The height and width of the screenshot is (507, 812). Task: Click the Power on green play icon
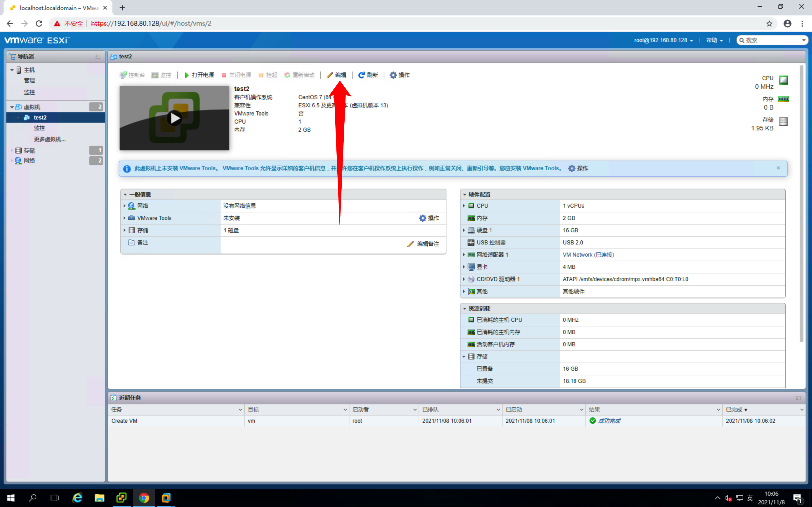187,75
